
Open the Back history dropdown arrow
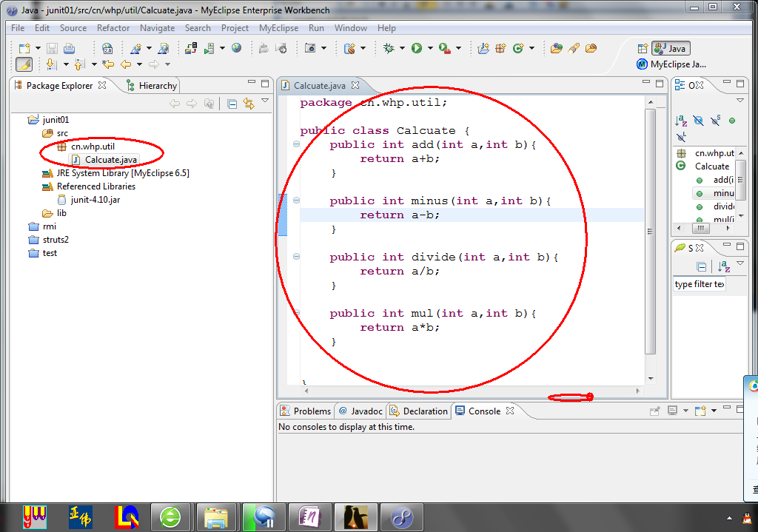pos(139,64)
